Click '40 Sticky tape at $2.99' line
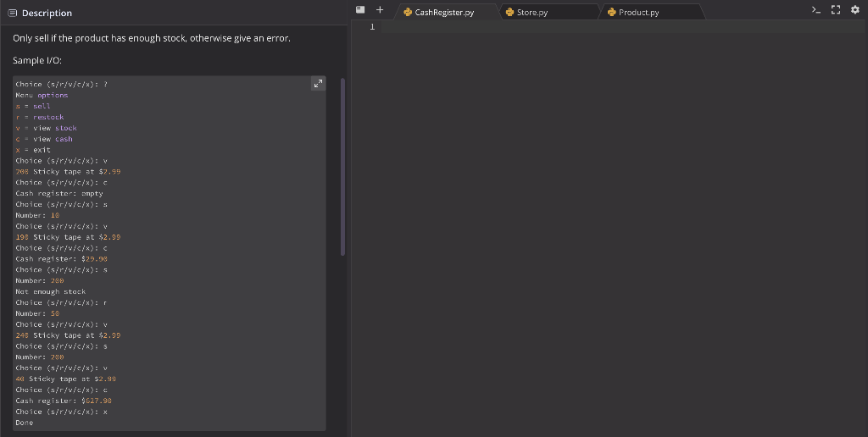The width and height of the screenshot is (868, 437). click(x=66, y=379)
